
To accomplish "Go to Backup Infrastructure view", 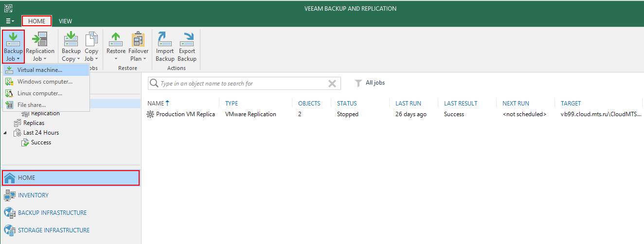I will (x=52, y=213).
